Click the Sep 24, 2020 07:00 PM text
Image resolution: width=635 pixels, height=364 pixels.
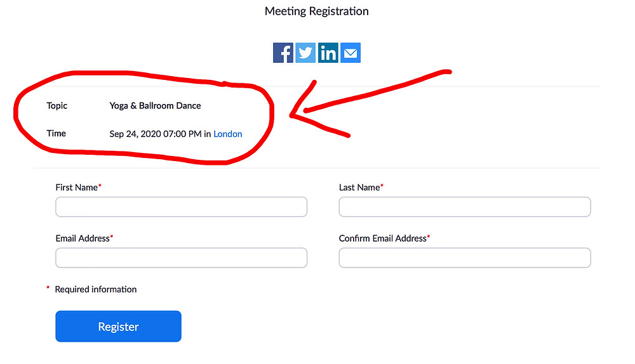click(156, 134)
